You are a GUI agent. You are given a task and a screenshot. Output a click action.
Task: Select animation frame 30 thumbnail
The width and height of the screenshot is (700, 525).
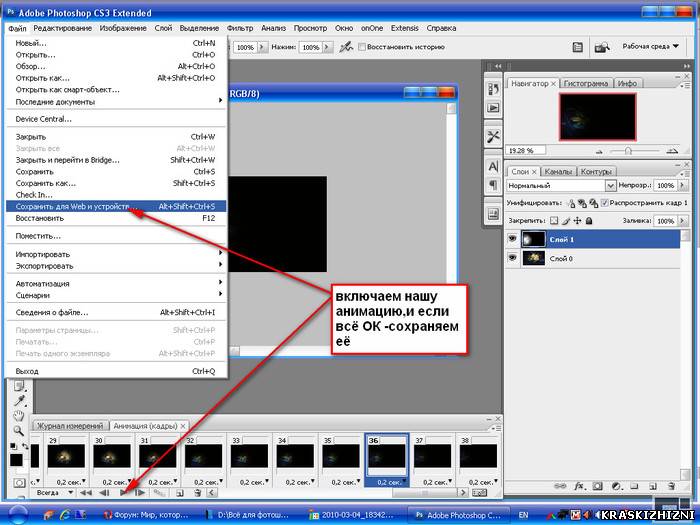click(112, 456)
